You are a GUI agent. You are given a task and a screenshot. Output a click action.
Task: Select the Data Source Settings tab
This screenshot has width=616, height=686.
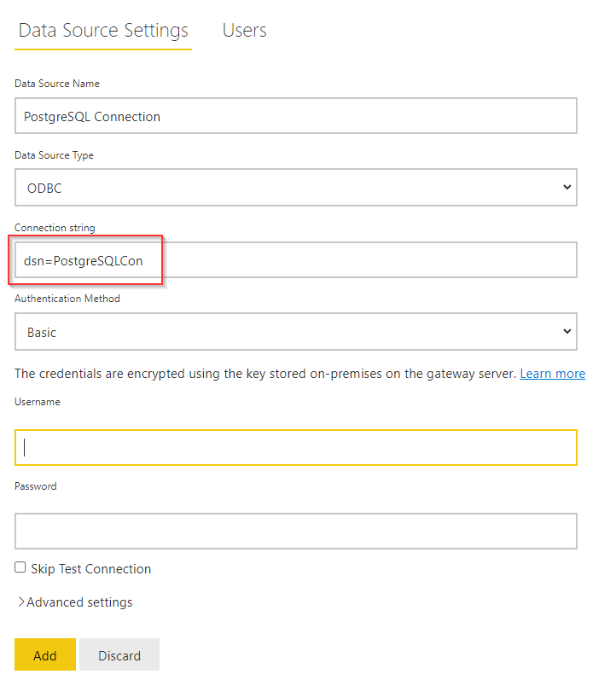pyautogui.click(x=103, y=30)
